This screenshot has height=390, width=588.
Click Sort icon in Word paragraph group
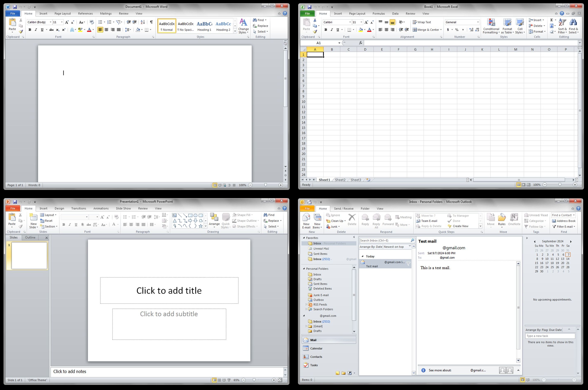pos(143,22)
